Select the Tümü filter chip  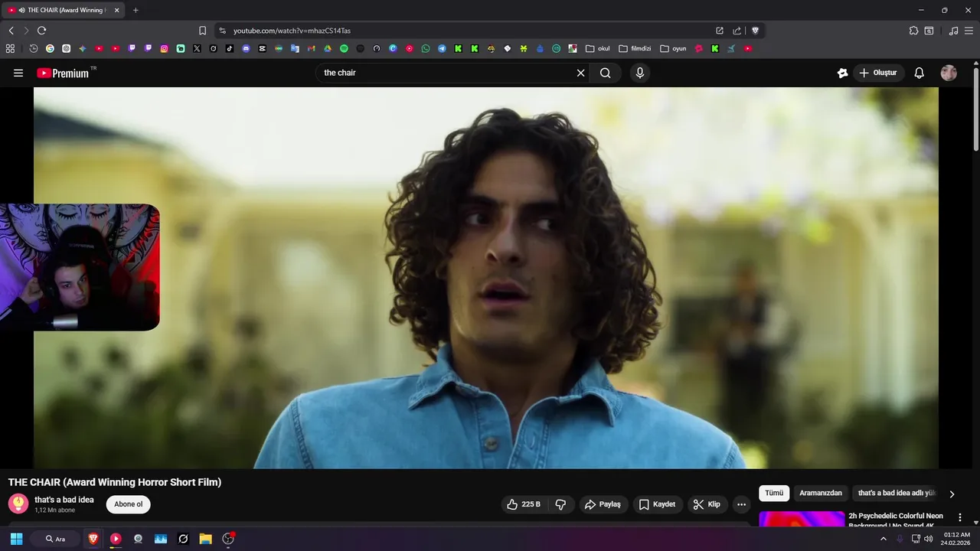tap(774, 493)
